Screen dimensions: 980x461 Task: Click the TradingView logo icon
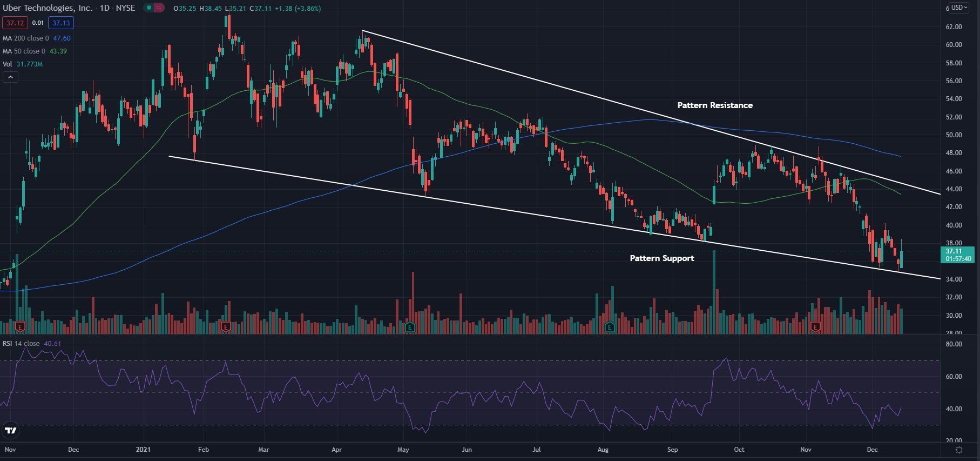[x=11, y=431]
